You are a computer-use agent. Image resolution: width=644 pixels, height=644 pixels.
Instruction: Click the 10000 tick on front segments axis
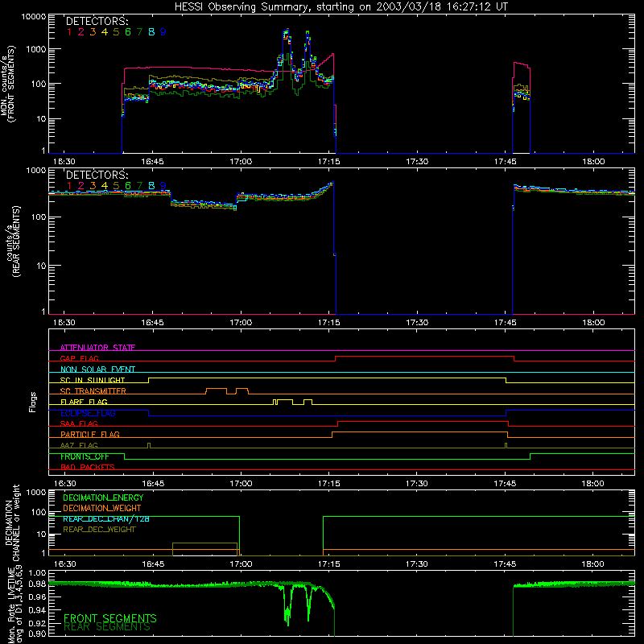tap(34, 16)
